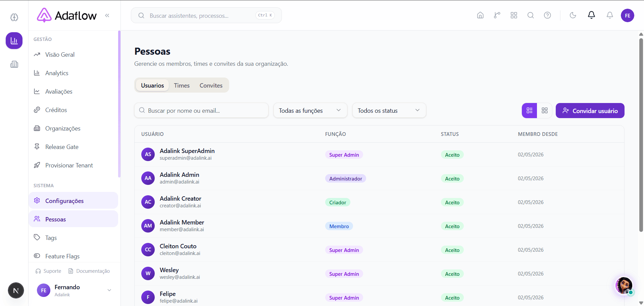The height and width of the screenshot is (306, 644).
Task: Focus the Buscar por nome ou email field
Action: (x=201, y=110)
